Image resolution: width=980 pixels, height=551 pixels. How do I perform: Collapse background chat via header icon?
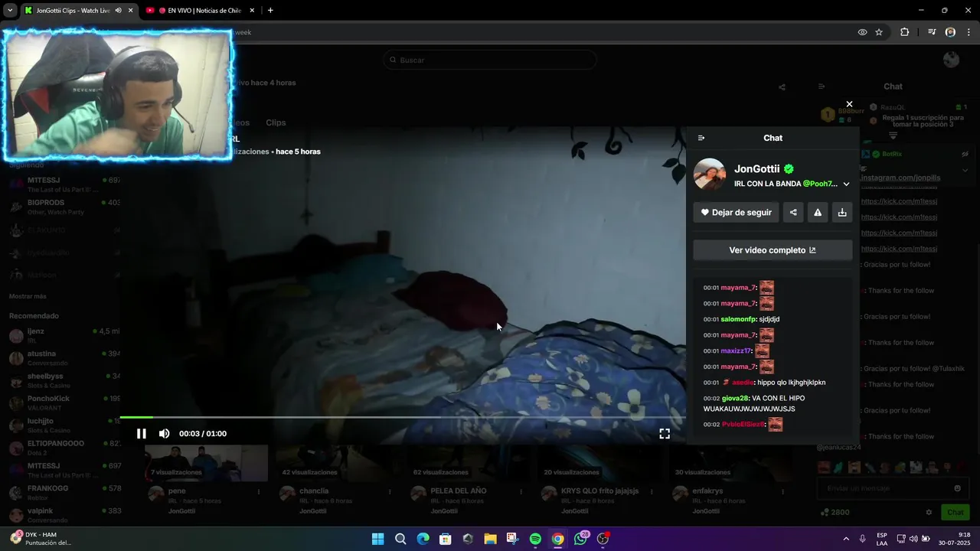(822, 86)
